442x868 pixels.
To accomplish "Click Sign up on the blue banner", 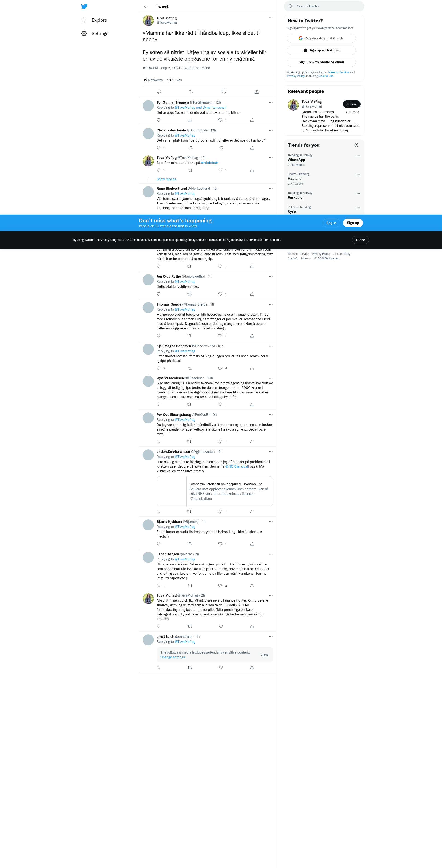I will click(353, 223).
